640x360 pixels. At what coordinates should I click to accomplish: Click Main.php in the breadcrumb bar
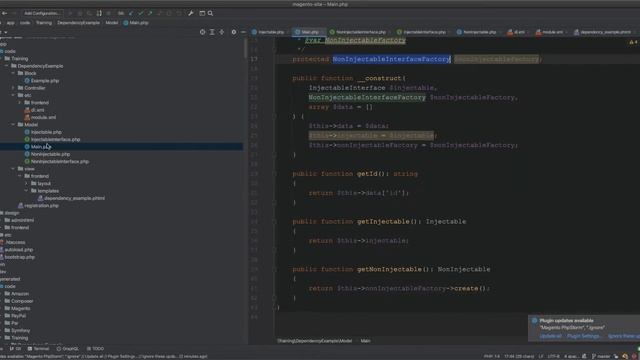(136, 23)
